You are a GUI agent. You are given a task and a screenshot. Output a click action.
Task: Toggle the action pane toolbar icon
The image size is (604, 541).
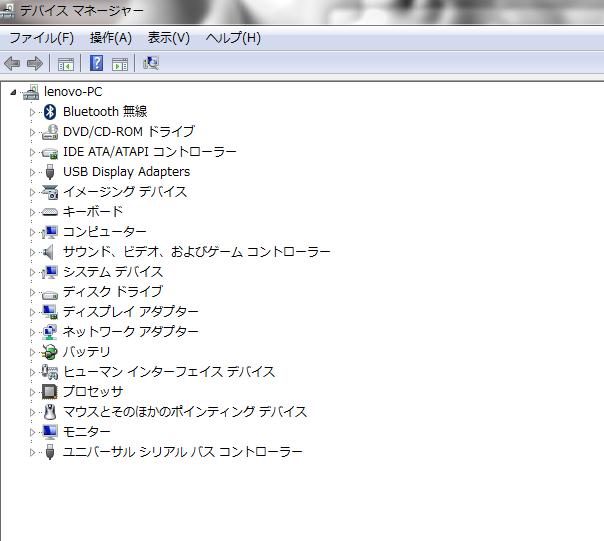(120, 64)
